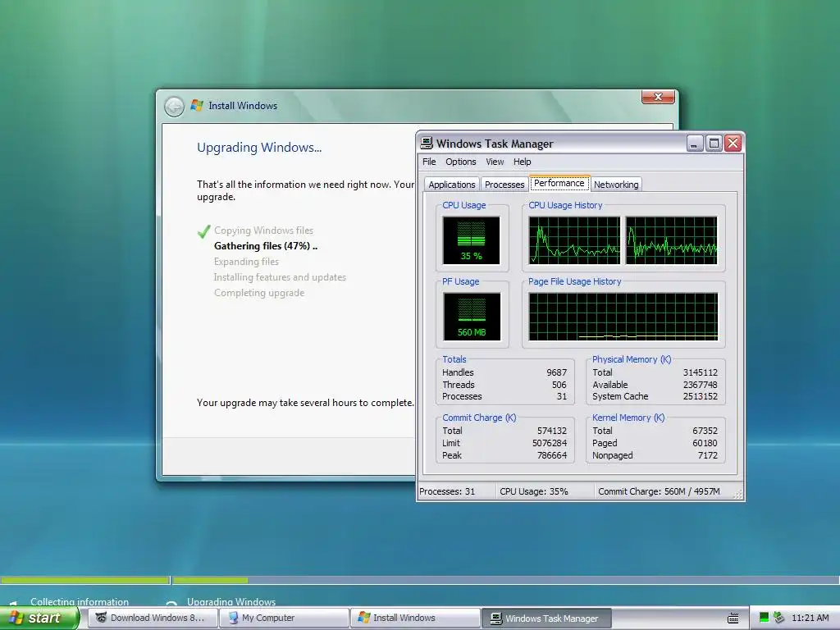Click the Expanding files step text
Screen dimensions: 840x630
tap(246, 262)
